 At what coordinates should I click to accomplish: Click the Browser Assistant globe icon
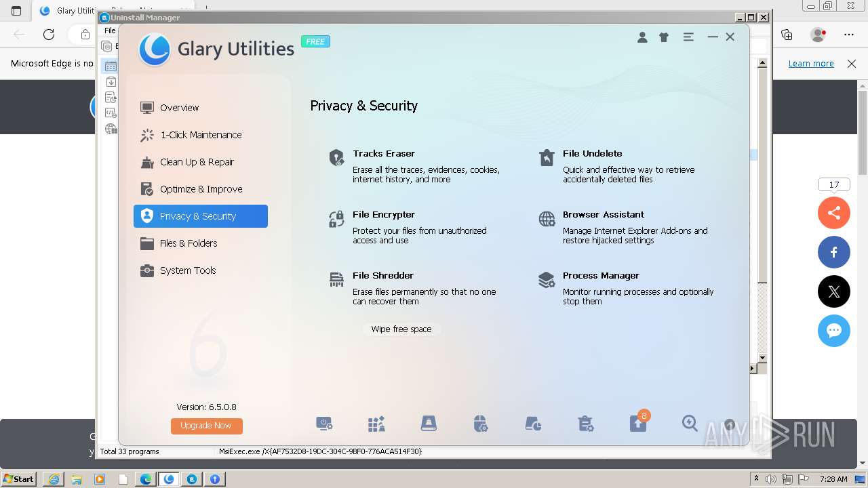pos(547,219)
